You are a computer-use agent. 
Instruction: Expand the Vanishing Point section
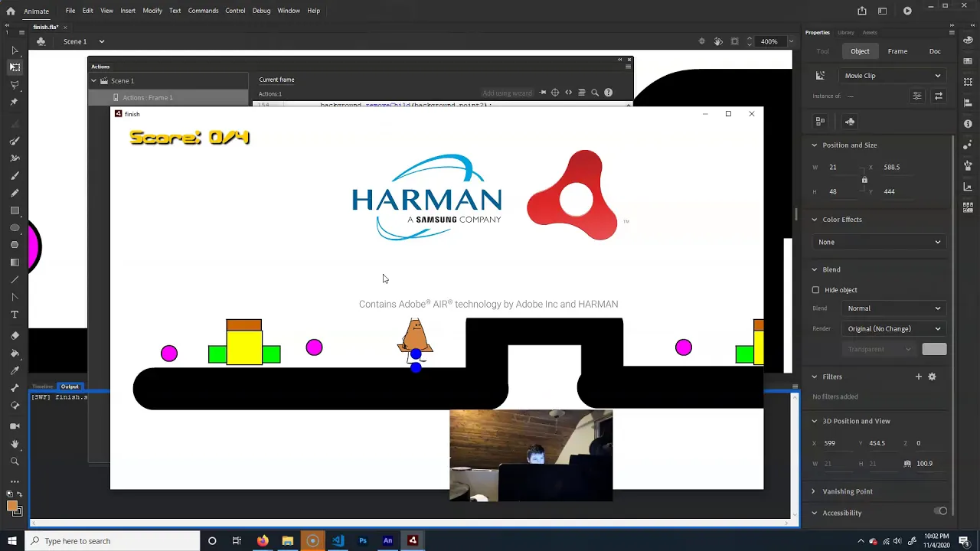point(814,491)
